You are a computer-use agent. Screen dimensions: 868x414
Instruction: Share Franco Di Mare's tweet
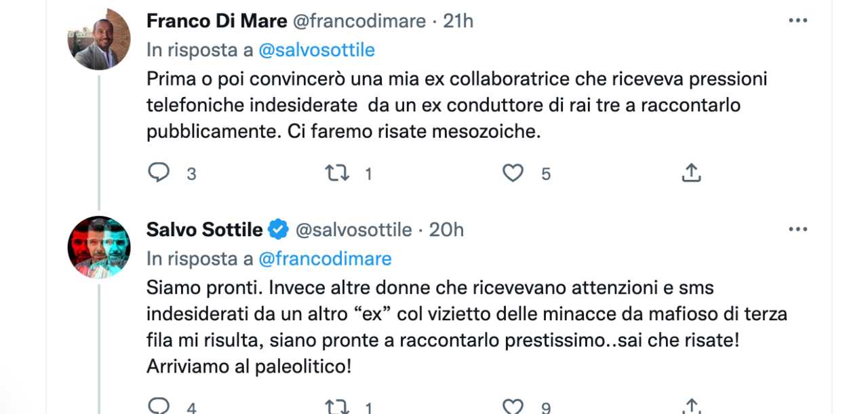pyautogui.click(x=690, y=174)
